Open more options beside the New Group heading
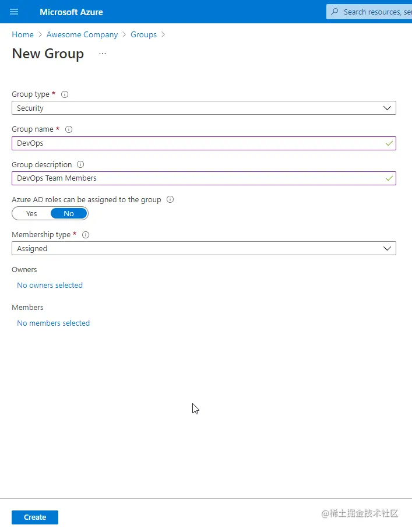Viewport: 412px width, 532px height. click(102, 53)
